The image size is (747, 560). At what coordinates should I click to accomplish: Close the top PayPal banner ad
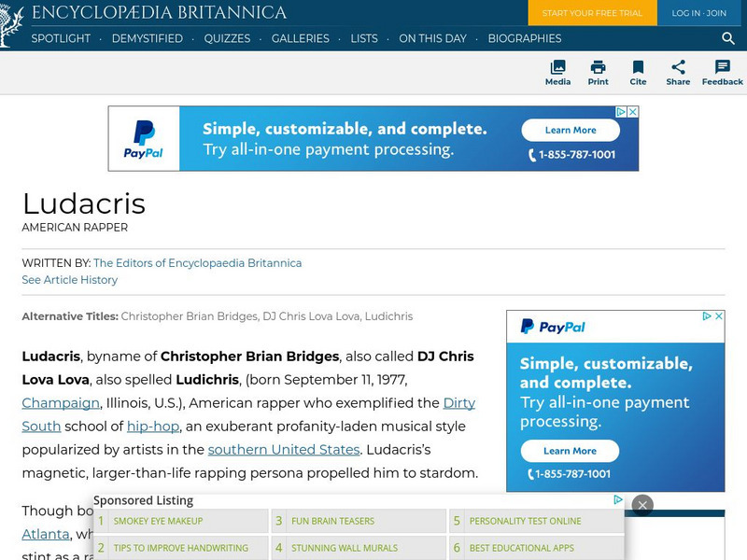pyautogui.click(x=633, y=112)
